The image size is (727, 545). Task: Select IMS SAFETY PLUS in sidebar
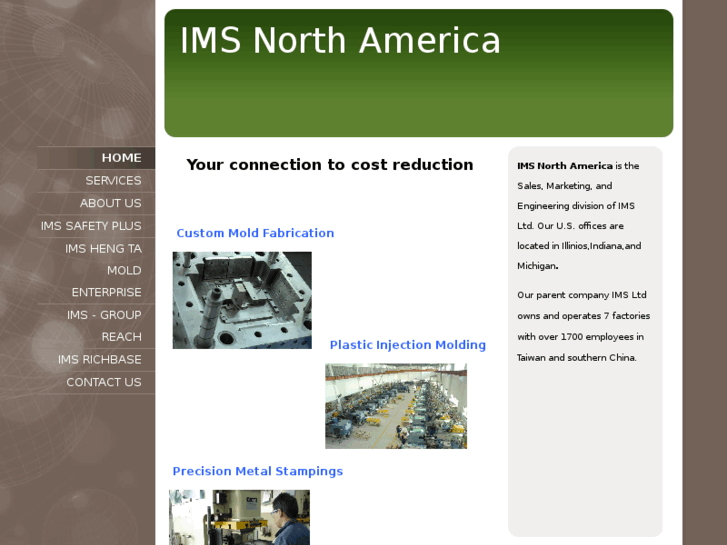(96, 226)
